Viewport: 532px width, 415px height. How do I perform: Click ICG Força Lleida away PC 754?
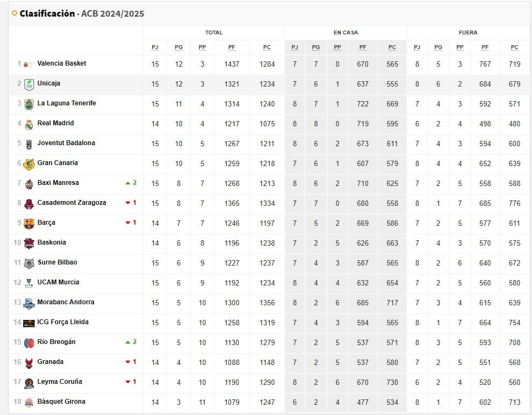coord(515,323)
